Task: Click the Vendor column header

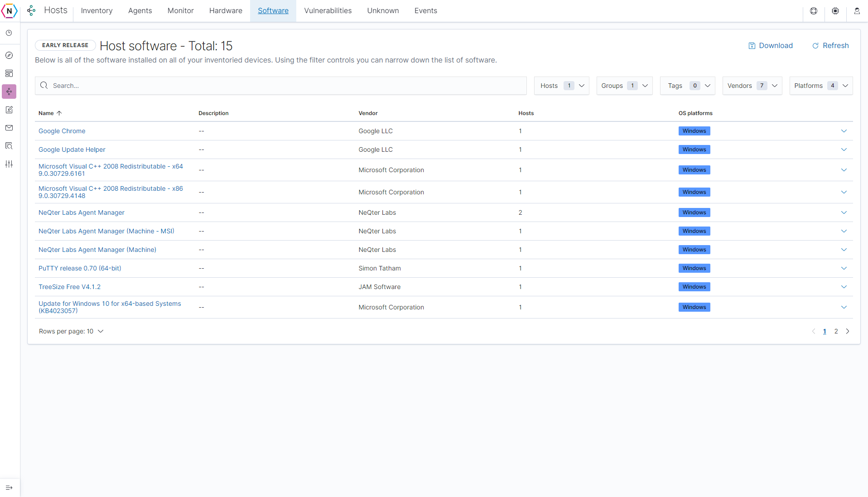Action: [x=368, y=113]
